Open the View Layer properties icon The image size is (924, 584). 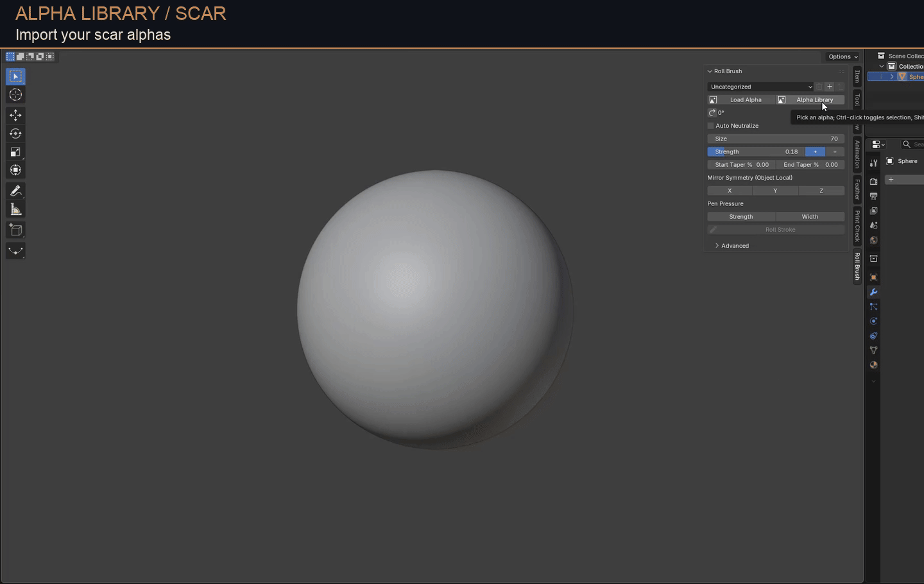pyautogui.click(x=873, y=211)
